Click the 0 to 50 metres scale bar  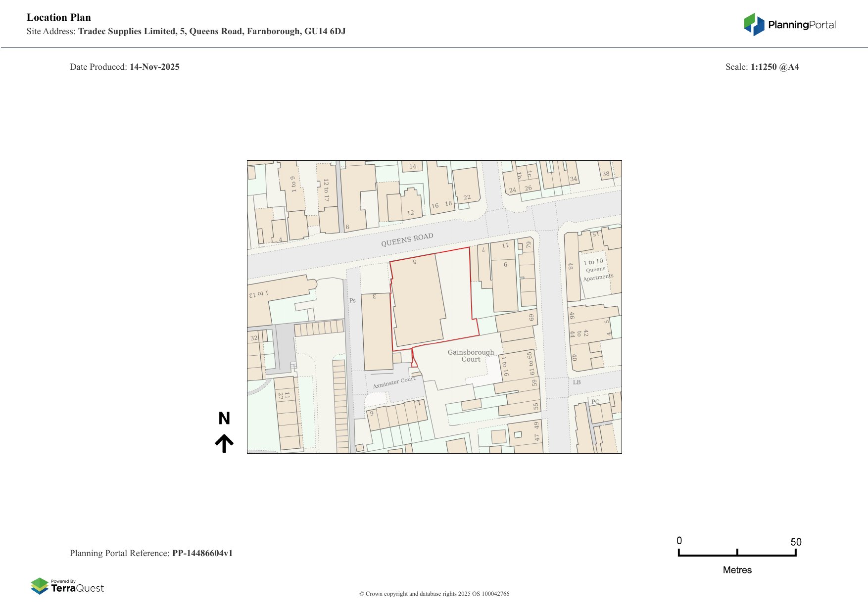[x=737, y=553]
